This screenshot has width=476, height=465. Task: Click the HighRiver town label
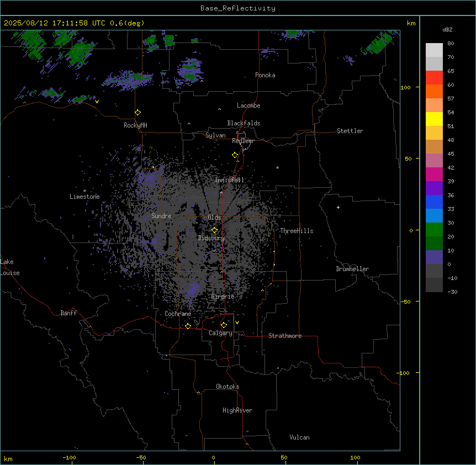(237, 410)
